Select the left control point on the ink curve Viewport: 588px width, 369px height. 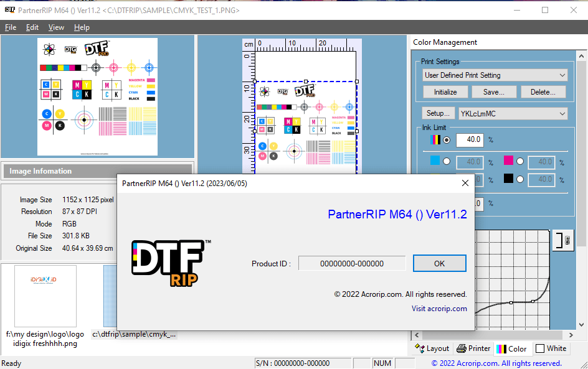pyautogui.click(x=511, y=302)
